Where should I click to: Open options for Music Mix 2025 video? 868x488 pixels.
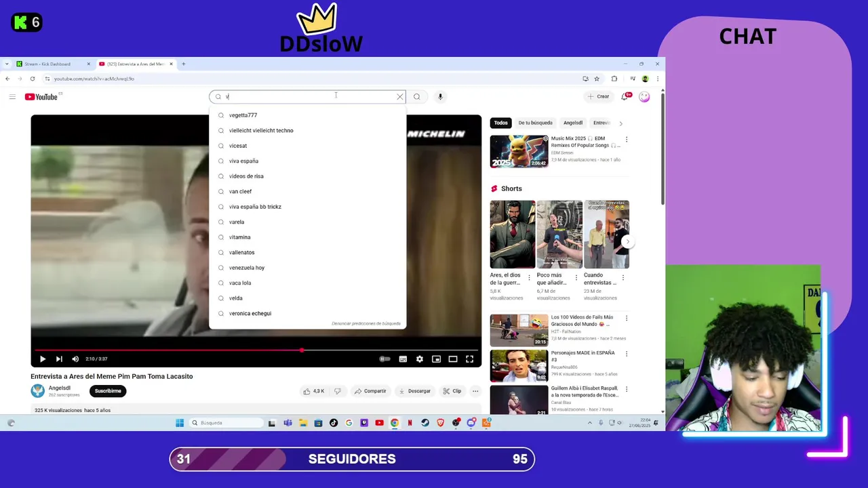coord(626,140)
